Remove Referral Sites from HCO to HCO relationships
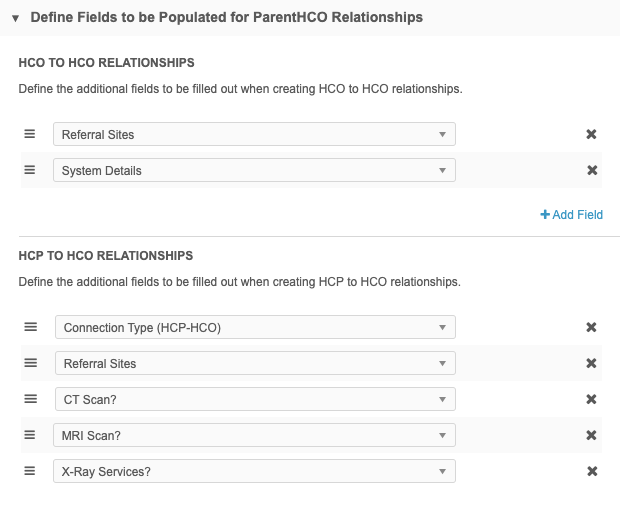The height and width of the screenshot is (507, 620). [591, 134]
